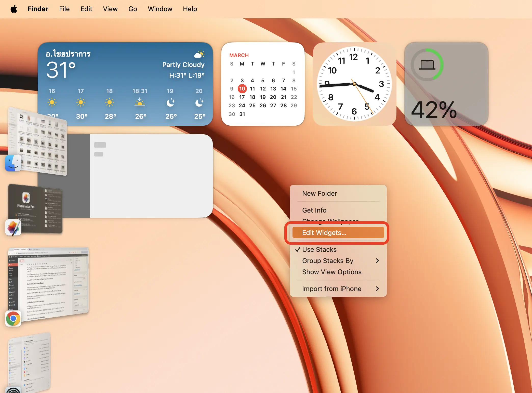Click the Pixelmator Pro app icon
This screenshot has width=532, height=393.
pyautogui.click(x=13, y=227)
